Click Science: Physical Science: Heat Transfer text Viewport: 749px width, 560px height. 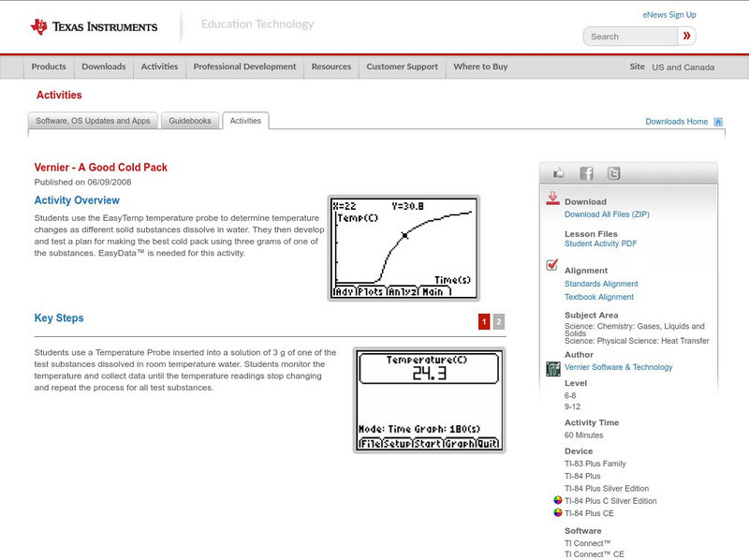coord(637,341)
